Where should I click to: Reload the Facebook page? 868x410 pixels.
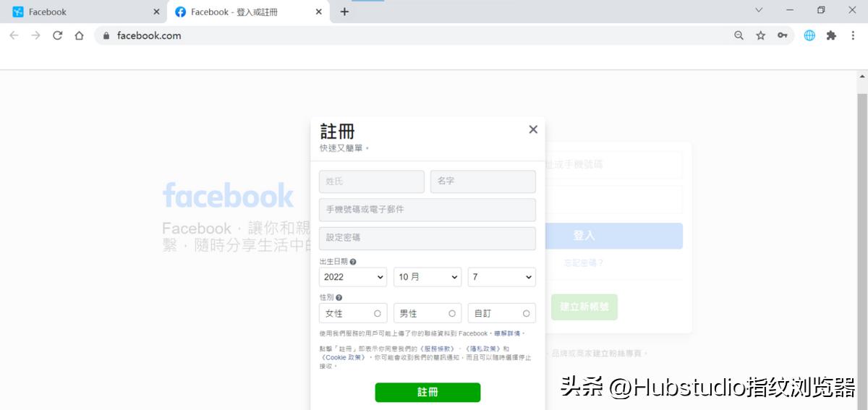point(58,35)
